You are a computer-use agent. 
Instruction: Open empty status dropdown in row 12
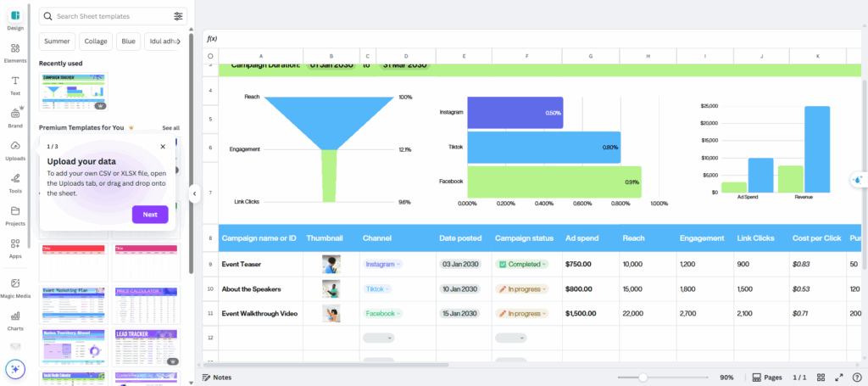[510, 338]
